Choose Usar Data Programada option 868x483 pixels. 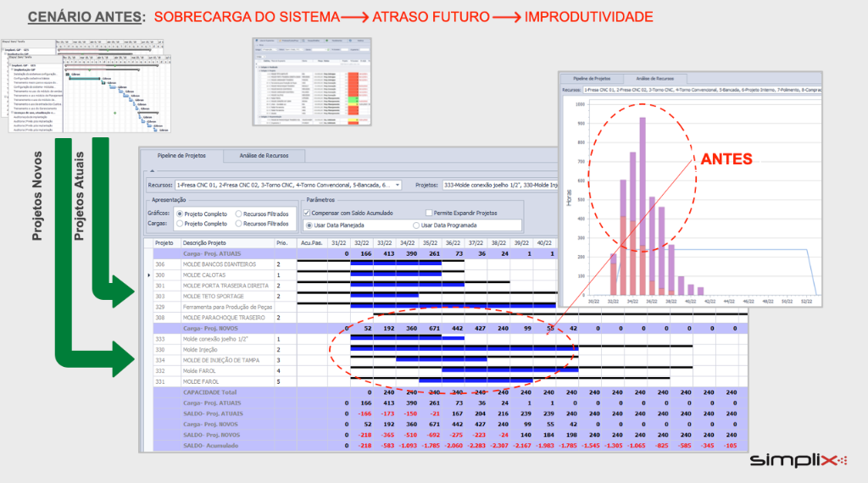coord(415,225)
